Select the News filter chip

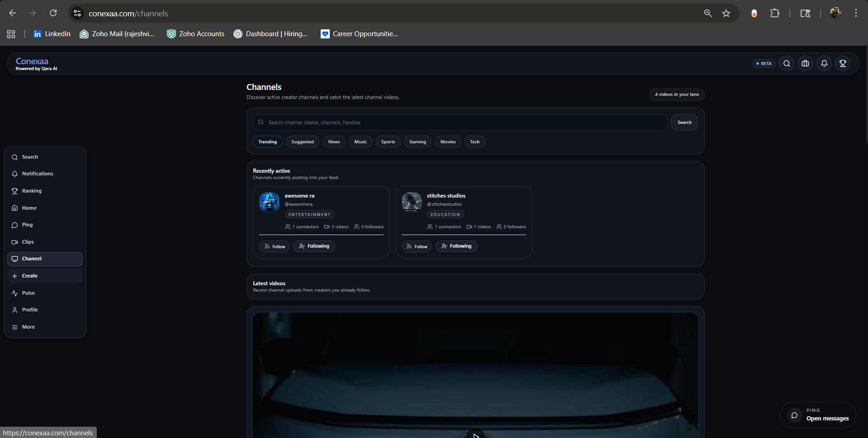pyautogui.click(x=334, y=142)
